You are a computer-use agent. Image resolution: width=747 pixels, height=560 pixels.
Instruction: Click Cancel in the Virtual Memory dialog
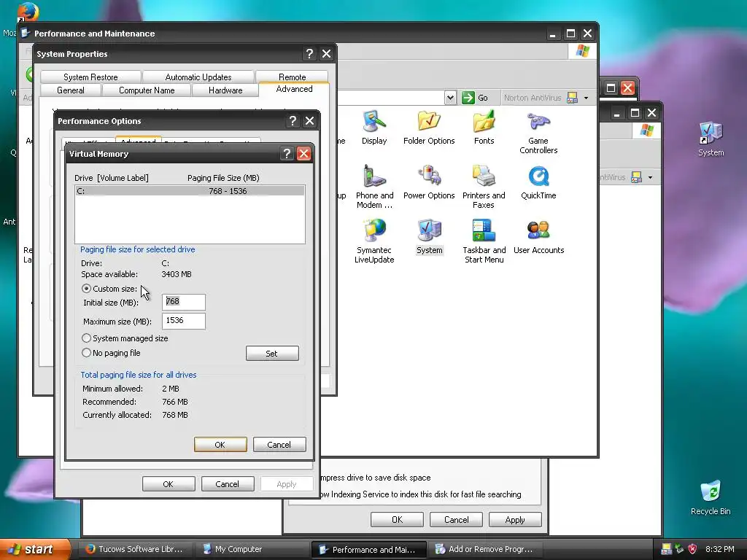(279, 445)
